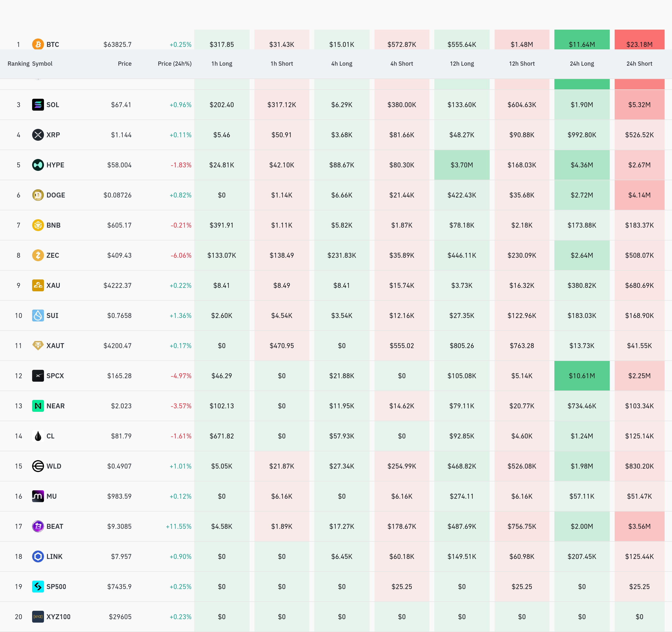The image size is (672, 632).
Task: Sort by the Ranking column header
Action: click(18, 63)
